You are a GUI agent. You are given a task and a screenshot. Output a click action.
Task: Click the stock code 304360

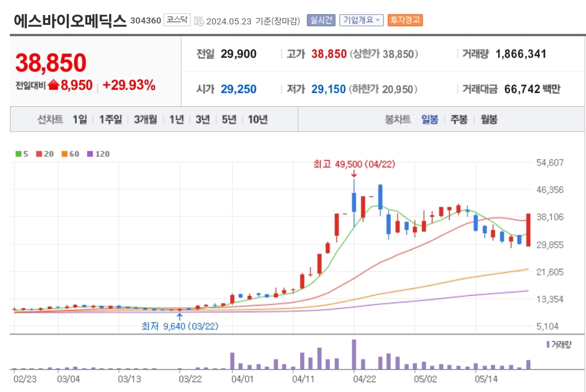coord(145,20)
